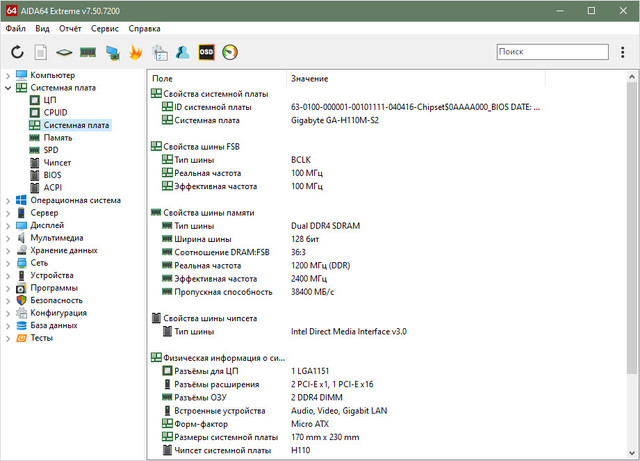Select Соотношение DRAM:FSB row

point(234,252)
